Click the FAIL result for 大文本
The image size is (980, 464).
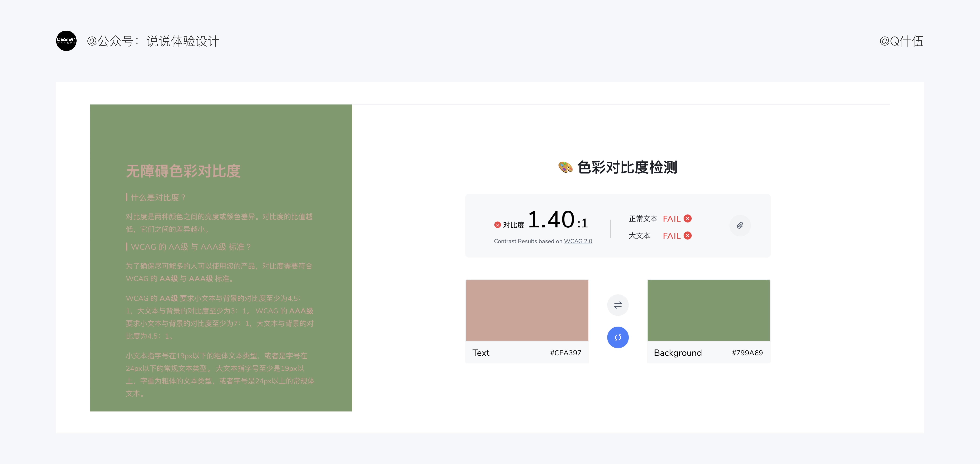(672, 236)
